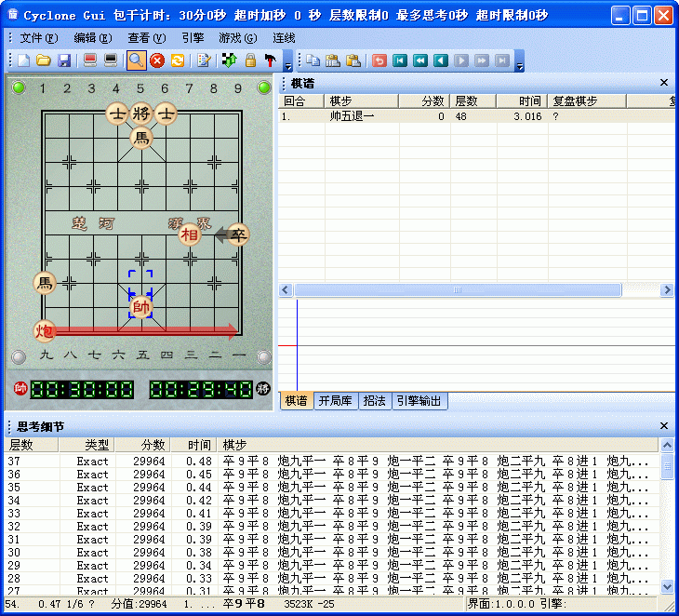The width and height of the screenshot is (679, 616).
Task: Click the rewind double-arrow button
Action: (420, 60)
